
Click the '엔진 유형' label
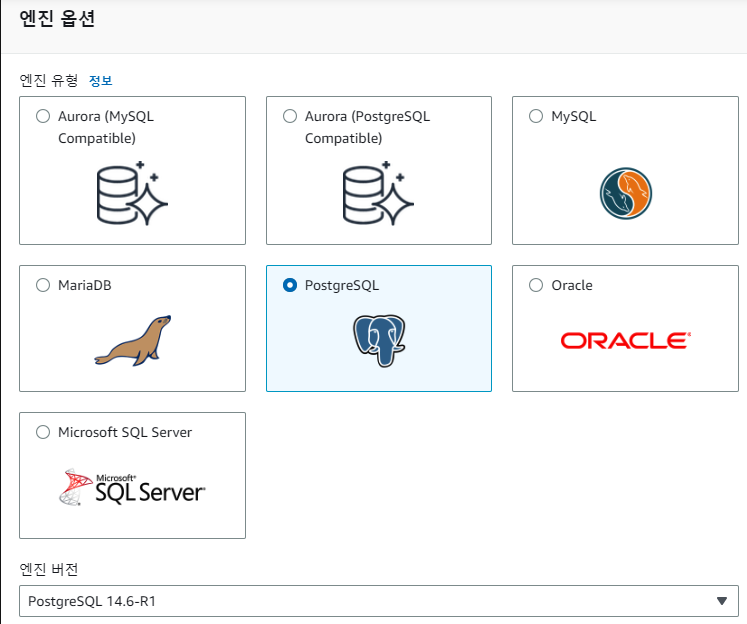coord(49,81)
